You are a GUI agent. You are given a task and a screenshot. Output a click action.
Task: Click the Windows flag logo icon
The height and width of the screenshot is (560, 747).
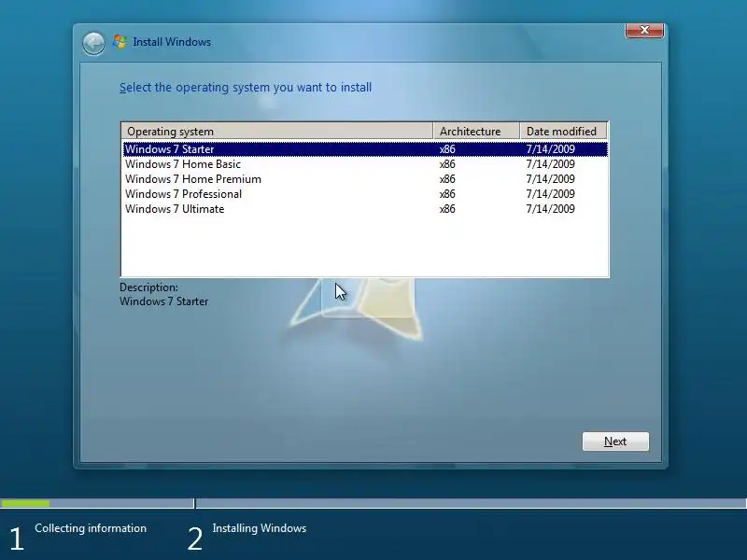(x=120, y=42)
